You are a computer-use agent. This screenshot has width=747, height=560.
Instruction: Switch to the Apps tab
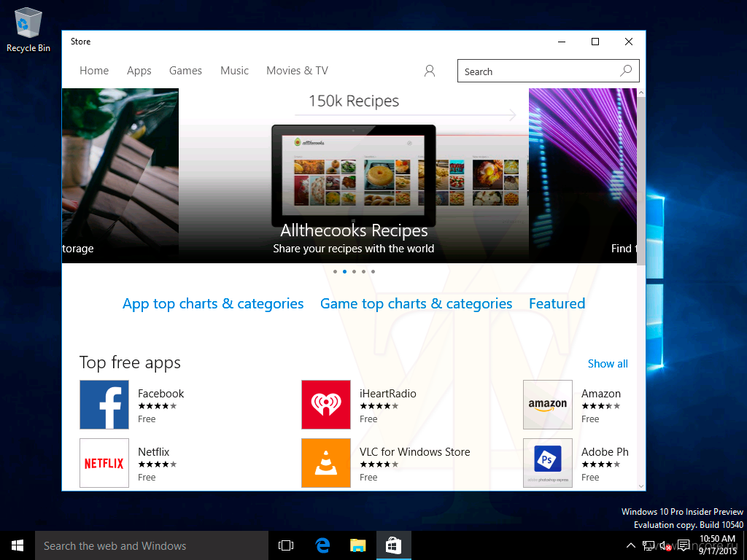139,71
